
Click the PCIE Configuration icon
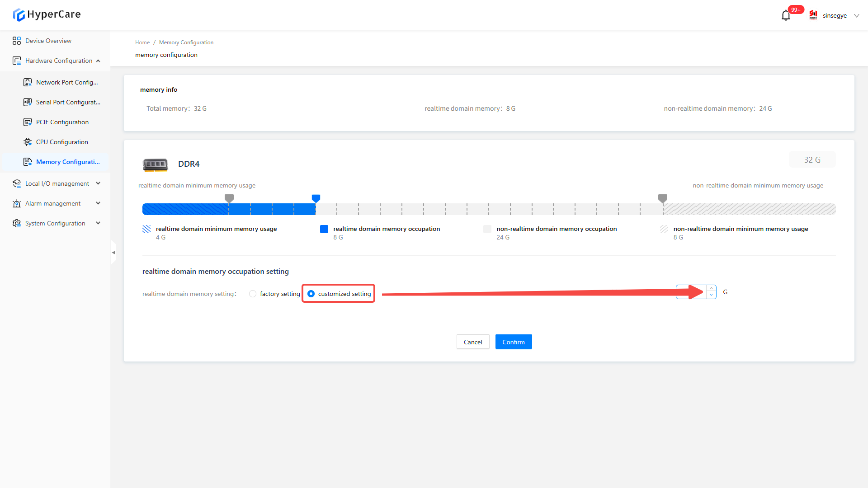(28, 122)
